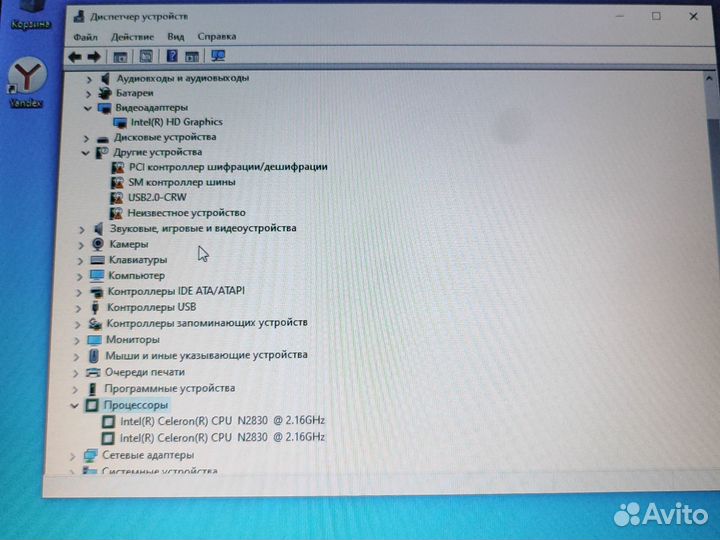This screenshot has height=540, width=720.
Task: Click the Клавиатуры keyboard icon
Action: (x=97, y=260)
